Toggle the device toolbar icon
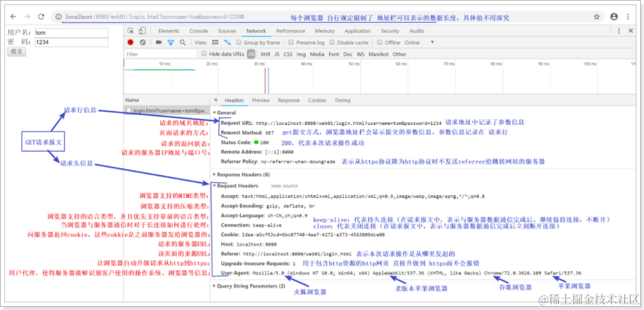 pos(142,31)
